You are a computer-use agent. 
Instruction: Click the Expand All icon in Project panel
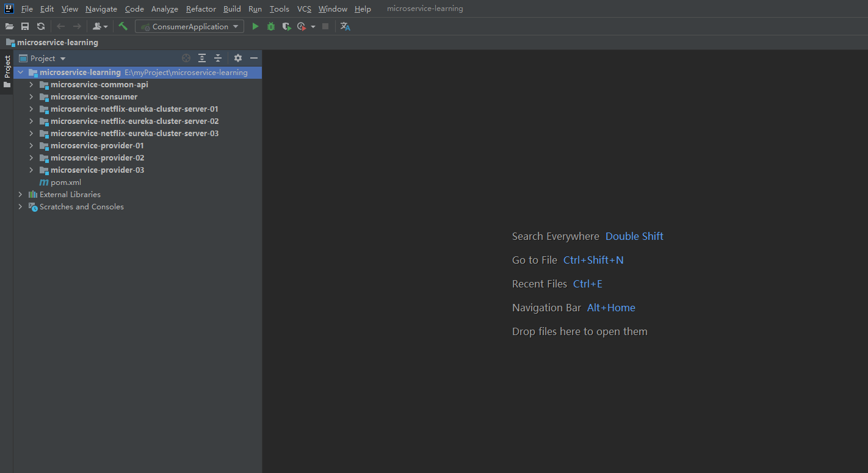click(202, 58)
